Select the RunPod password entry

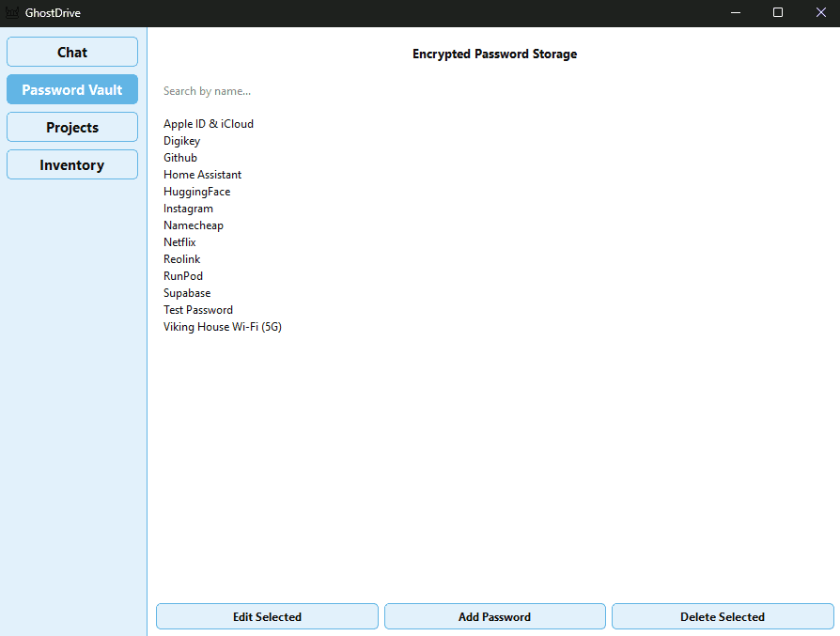182,275
